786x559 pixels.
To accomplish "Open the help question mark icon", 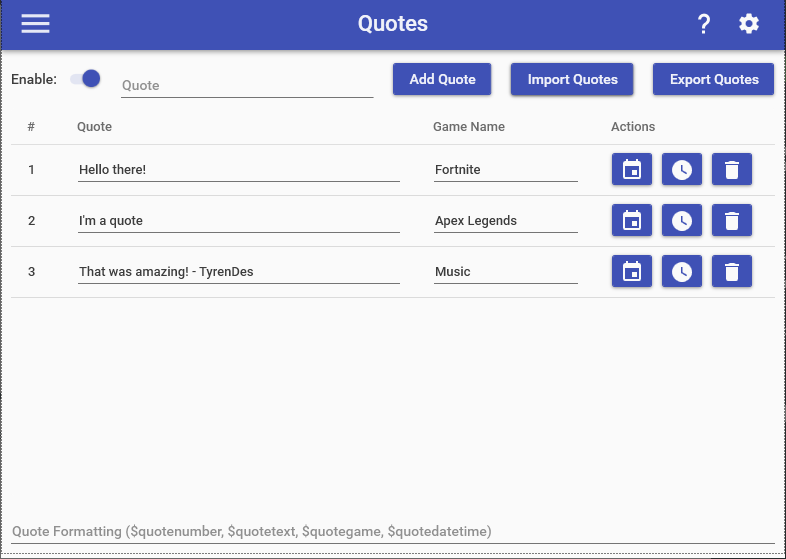I will pyautogui.click(x=703, y=24).
